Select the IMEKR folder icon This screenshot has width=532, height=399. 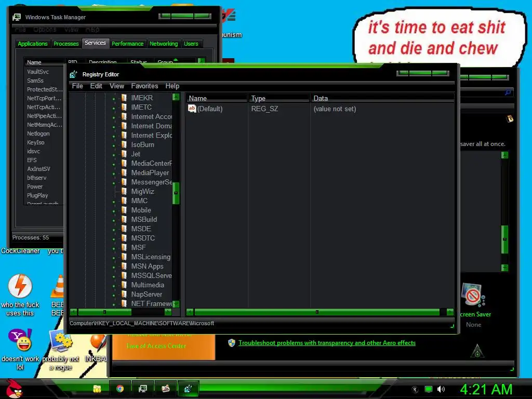pyautogui.click(x=124, y=98)
